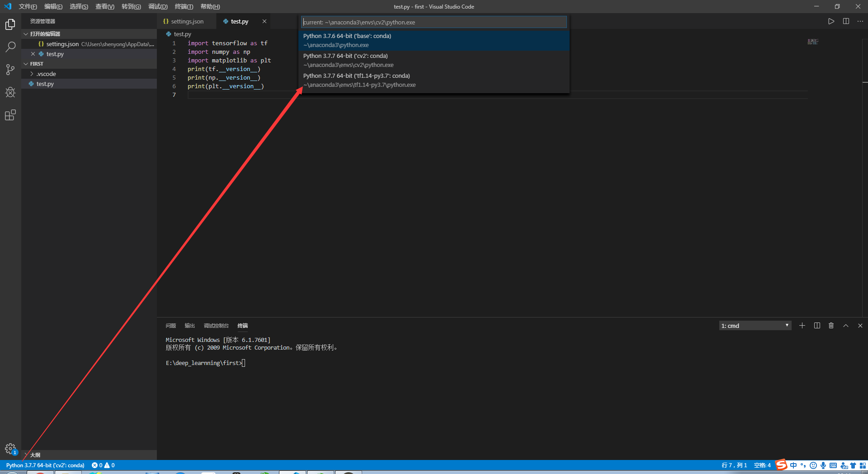This screenshot has height=474, width=868.
Task: Open the Manage gear menu at bottom left
Action: [10, 449]
